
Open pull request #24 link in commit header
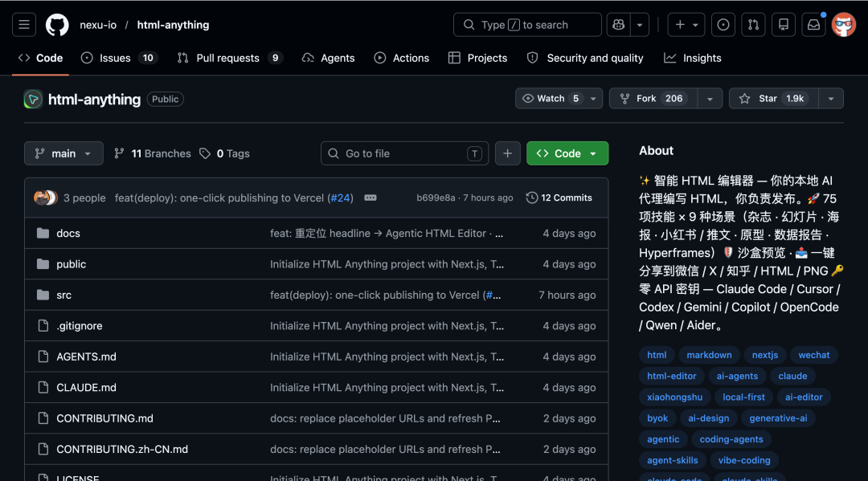[x=341, y=198]
